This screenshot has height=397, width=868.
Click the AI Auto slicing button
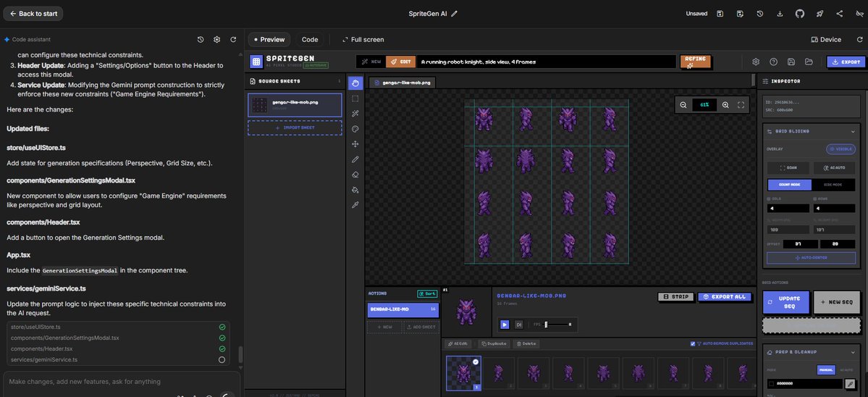[x=834, y=167]
